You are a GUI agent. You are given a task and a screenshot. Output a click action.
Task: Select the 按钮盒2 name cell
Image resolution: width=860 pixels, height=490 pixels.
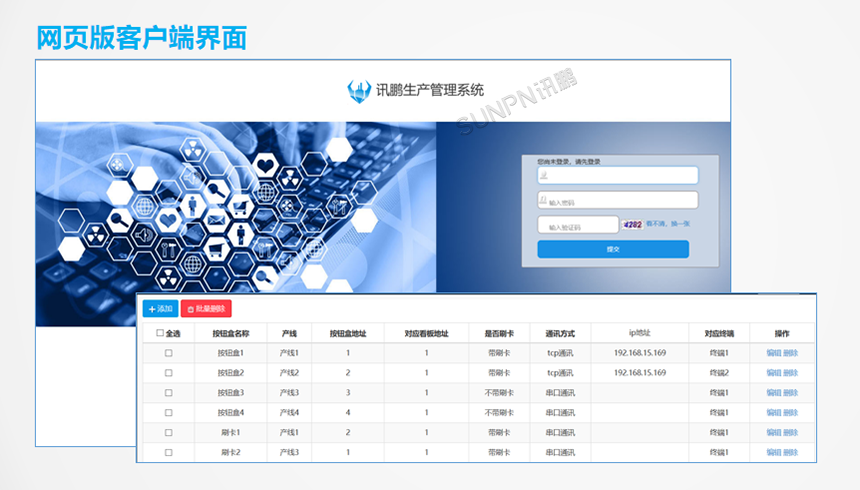point(231,373)
